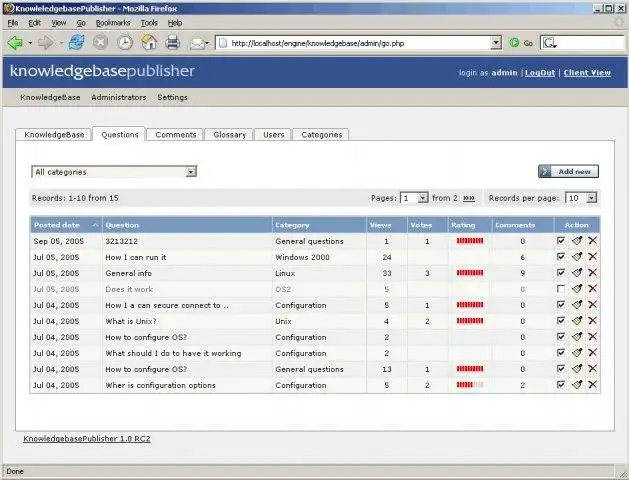Click the green Go button icon
The height and width of the screenshot is (480, 629).
point(514,43)
